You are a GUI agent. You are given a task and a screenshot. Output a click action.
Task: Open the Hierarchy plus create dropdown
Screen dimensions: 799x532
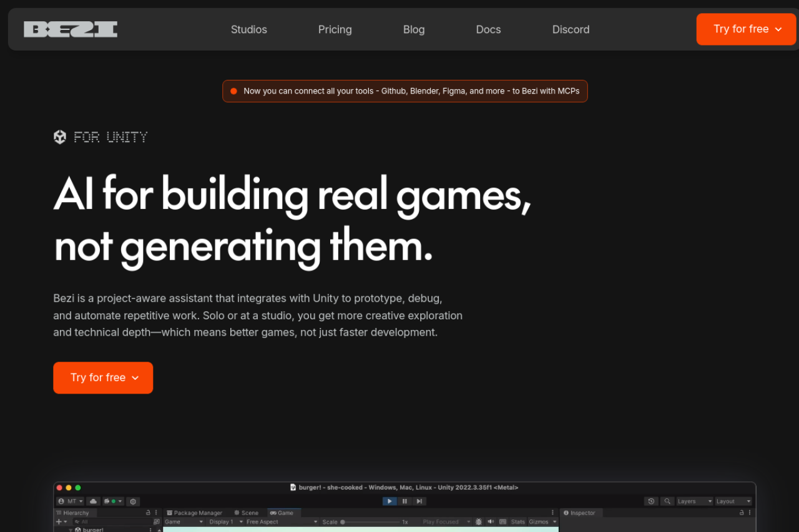point(62,522)
